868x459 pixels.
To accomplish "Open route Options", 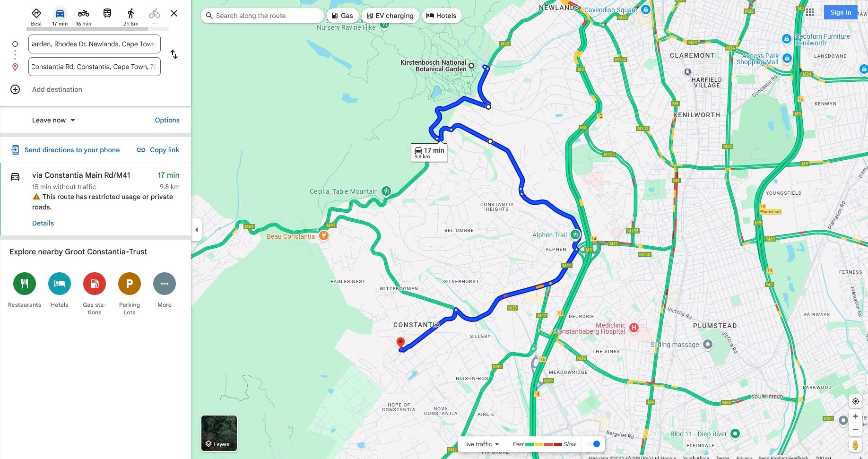I will click(167, 120).
